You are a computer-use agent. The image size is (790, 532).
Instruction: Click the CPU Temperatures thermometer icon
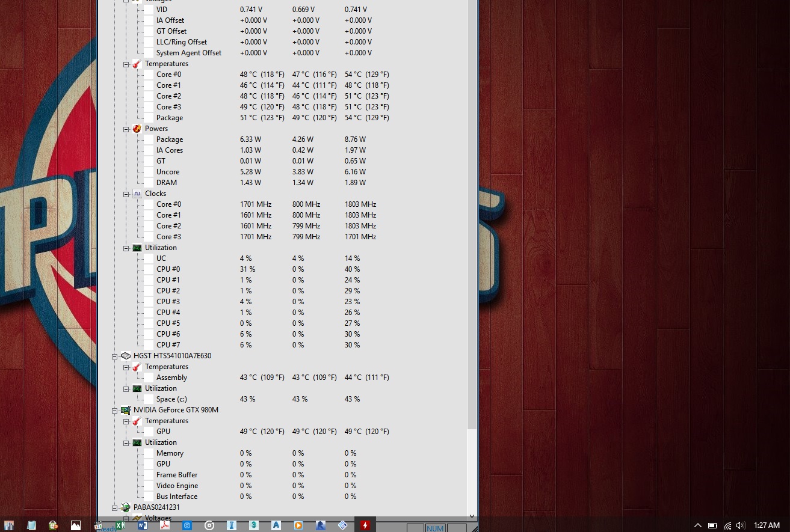click(137, 64)
